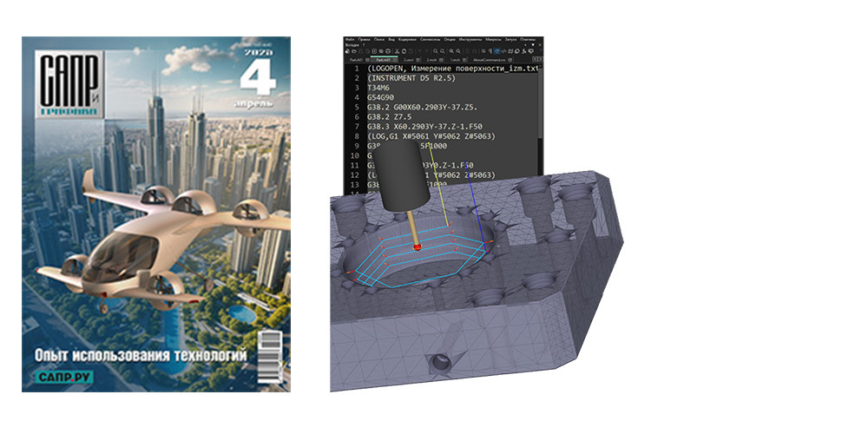Click code line 'G54G90'
Viewport: 868px width, 434px height.
pyautogui.click(x=381, y=98)
